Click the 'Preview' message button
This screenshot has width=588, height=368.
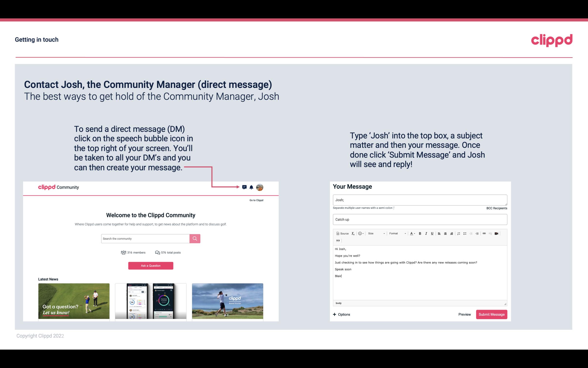click(x=464, y=314)
